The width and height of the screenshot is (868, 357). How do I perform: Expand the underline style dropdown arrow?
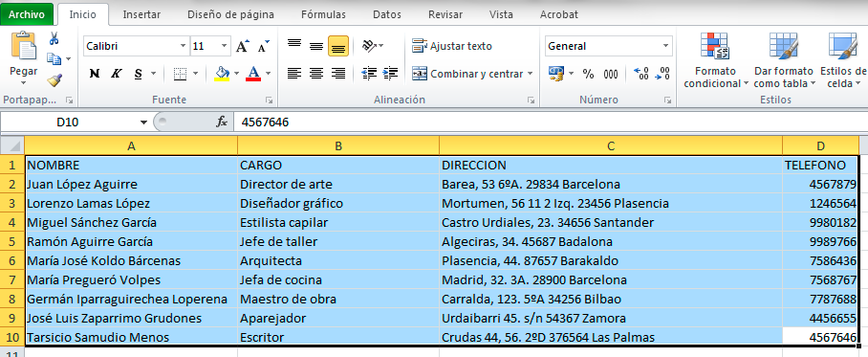(x=153, y=74)
